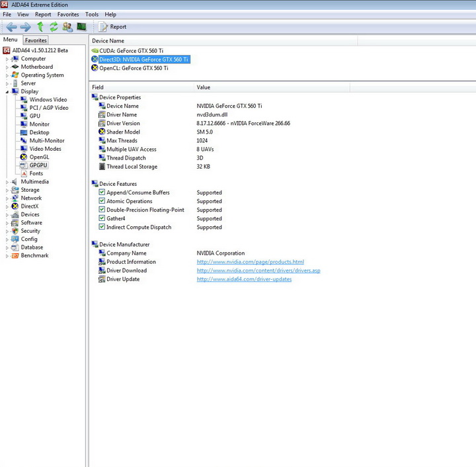Open the View menu
This screenshot has width=476, height=467.
[x=22, y=15]
